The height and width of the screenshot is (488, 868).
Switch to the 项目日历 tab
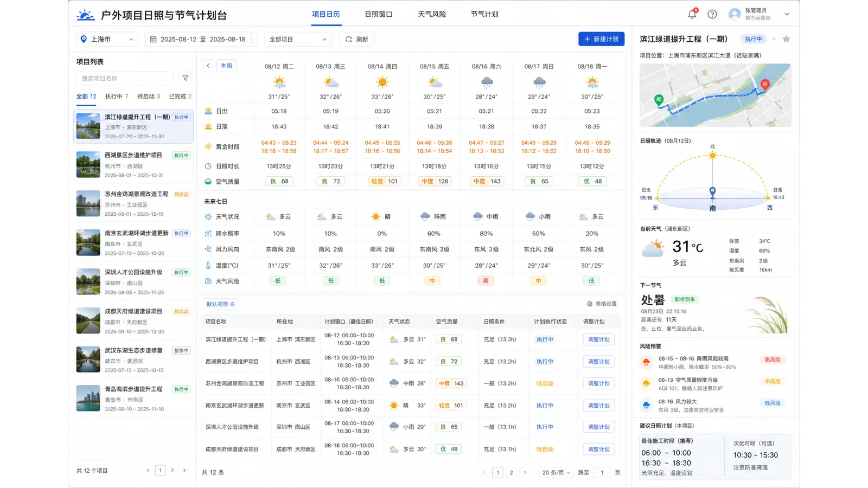pyautogui.click(x=326, y=15)
